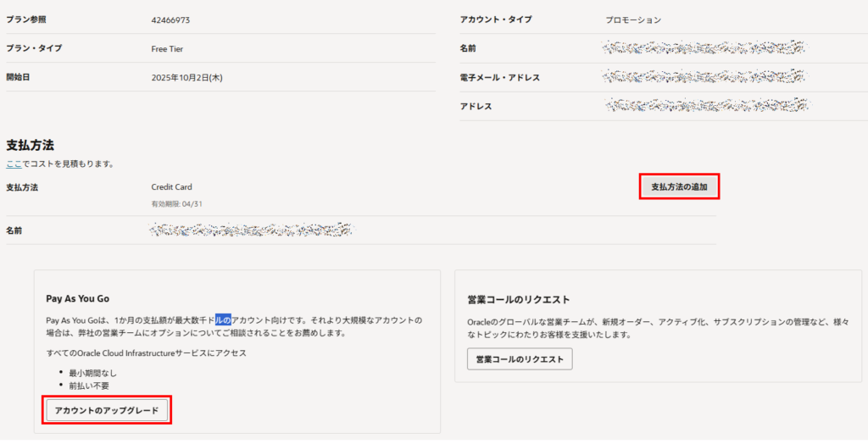Select the Free Tier plan type value
The height and width of the screenshot is (444, 868).
click(167, 49)
